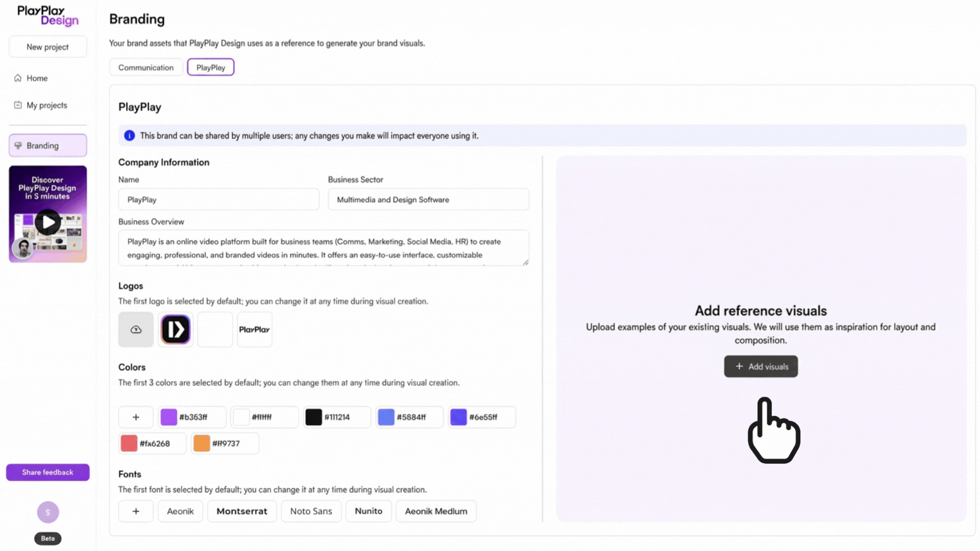Select the PlayPlay wordmark logo
This screenshot has width=980, height=551.
(255, 330)
